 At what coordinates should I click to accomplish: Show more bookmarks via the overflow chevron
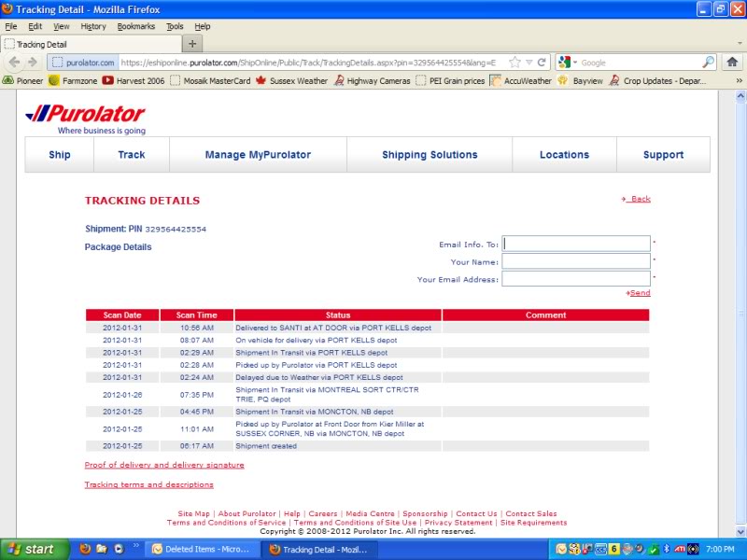point(740,81)
